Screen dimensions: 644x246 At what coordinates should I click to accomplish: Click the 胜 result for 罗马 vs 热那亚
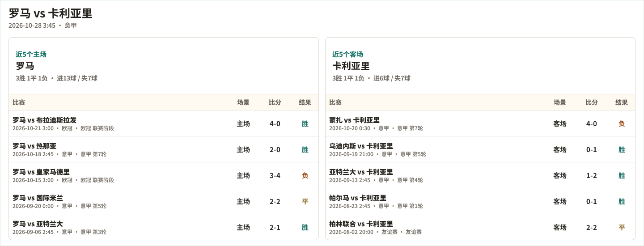coord(305,149)
